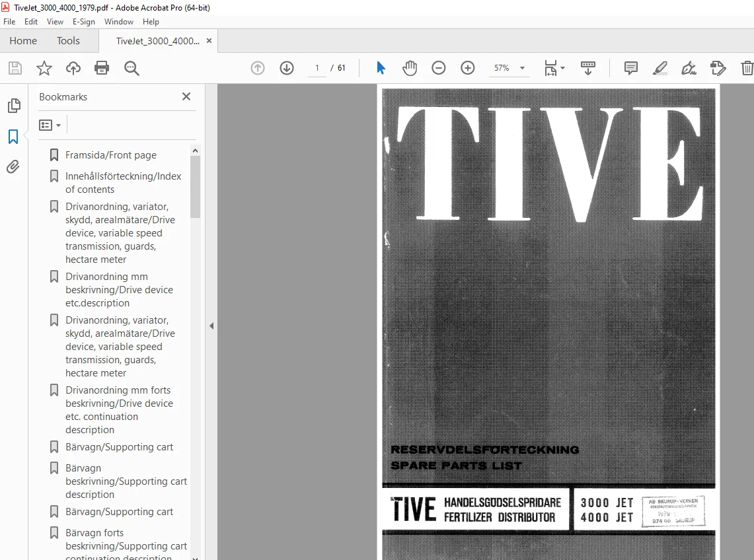Viewport: 754px width, 560px height.
Task: Open the Sign document tool
Action: (x=689, y=68)
